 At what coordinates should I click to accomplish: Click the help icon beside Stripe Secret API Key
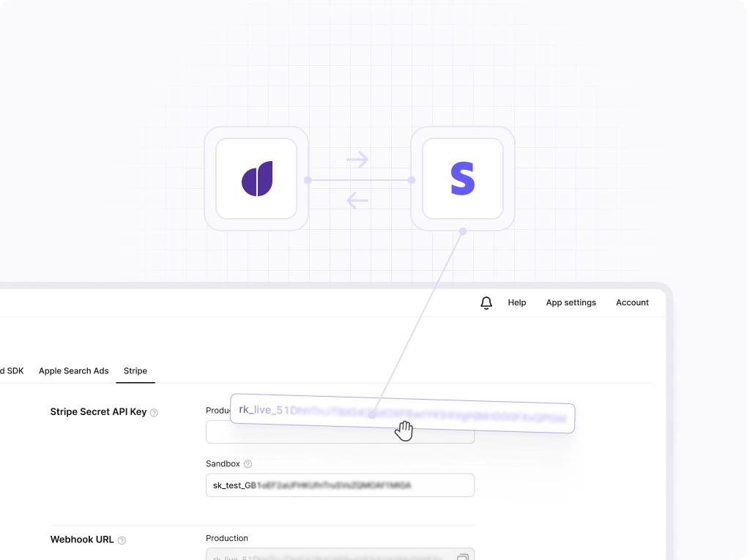(154, 413)
